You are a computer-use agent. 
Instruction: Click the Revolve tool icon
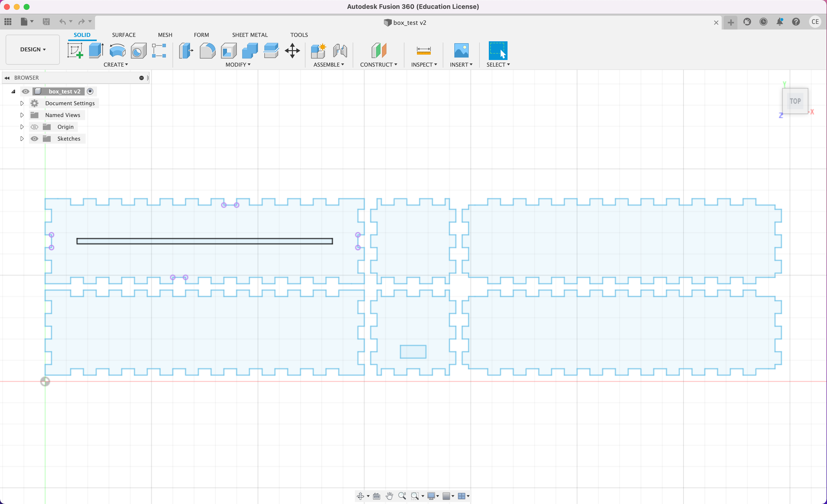(117, 51)
